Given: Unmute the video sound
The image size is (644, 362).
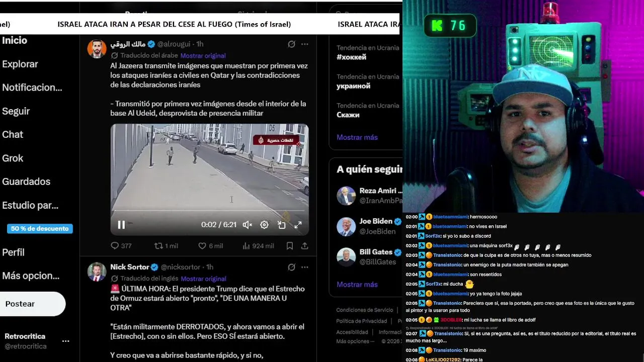Looking at the screenshot, I should (x=247, y=225).
